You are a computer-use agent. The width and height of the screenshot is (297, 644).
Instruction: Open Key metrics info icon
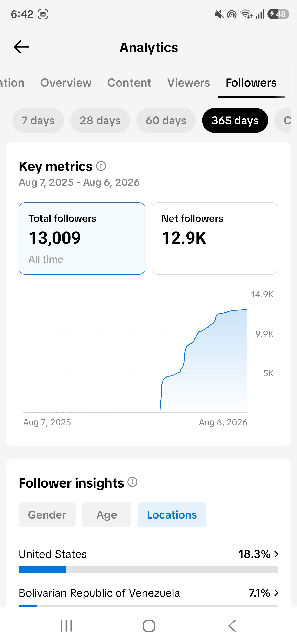pos(101,166)
